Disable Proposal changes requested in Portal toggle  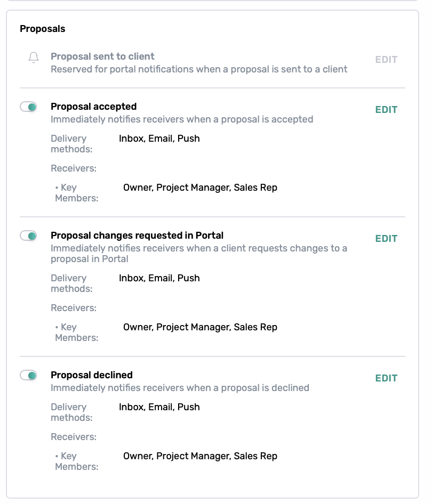[28, 235]
